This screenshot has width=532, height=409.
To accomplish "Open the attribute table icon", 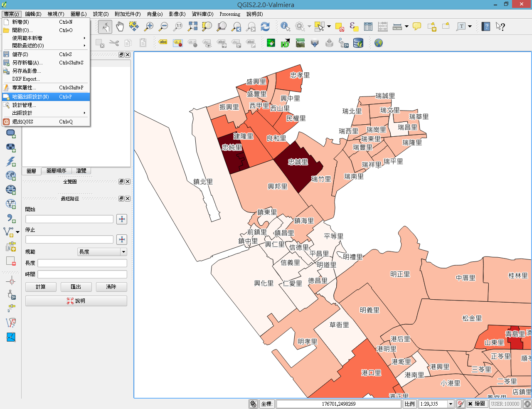I will (368, 27).
